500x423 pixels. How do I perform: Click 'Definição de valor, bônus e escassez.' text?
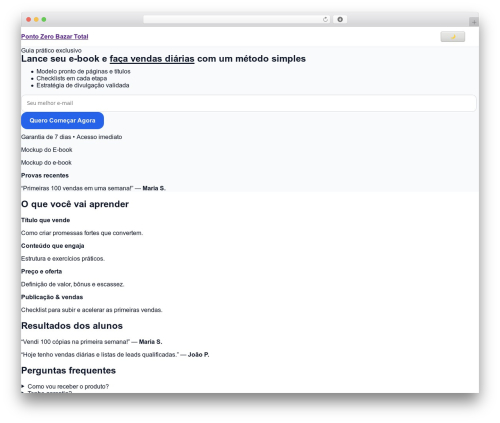(x=73, y=284)
